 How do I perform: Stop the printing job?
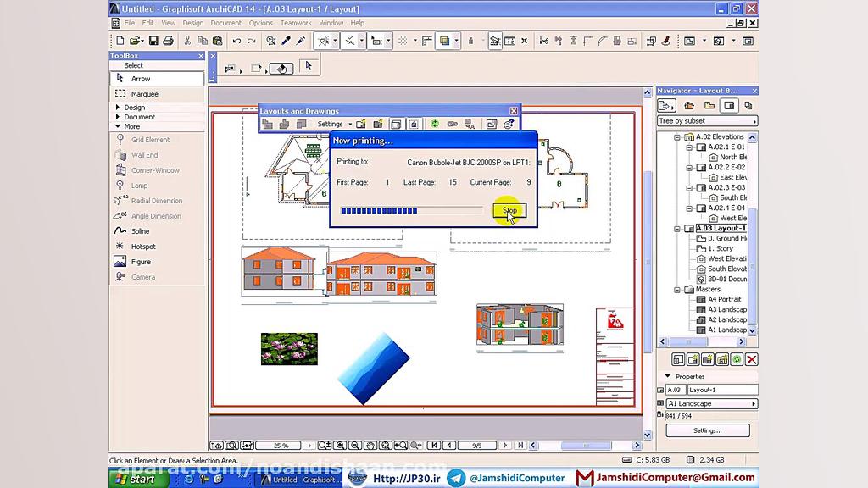coord(509,210)
